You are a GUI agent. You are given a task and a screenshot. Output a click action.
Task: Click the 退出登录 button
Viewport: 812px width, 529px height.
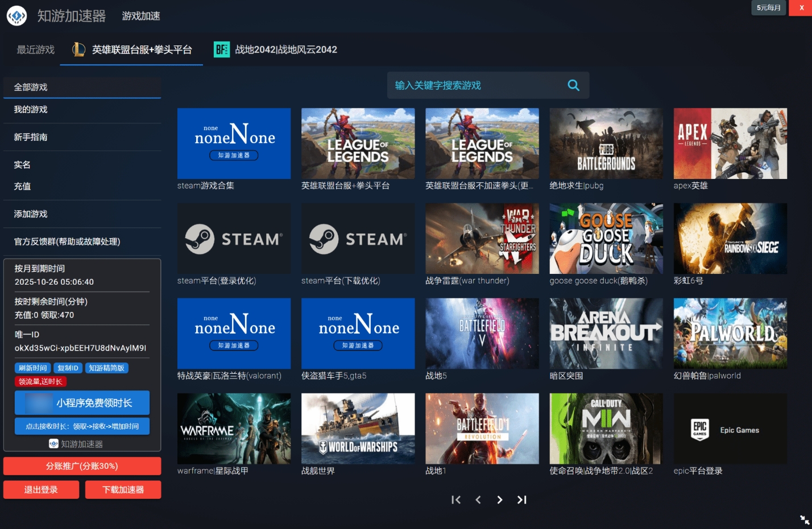[x=41, y=490]
